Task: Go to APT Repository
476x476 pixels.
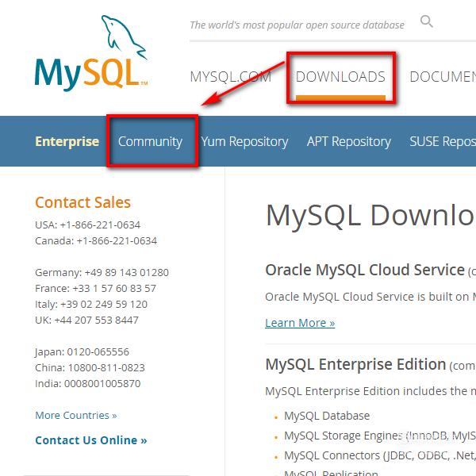Action: pyautogui.click(x=349, y=142)
